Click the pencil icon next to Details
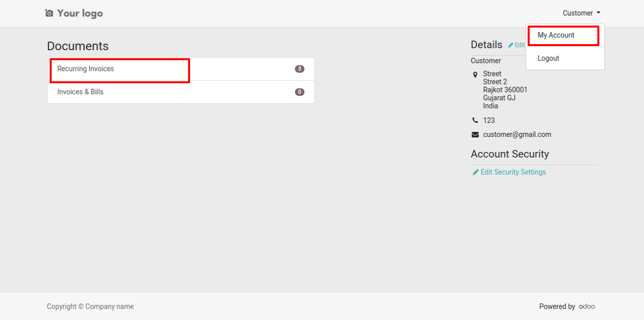 (511, 45)
